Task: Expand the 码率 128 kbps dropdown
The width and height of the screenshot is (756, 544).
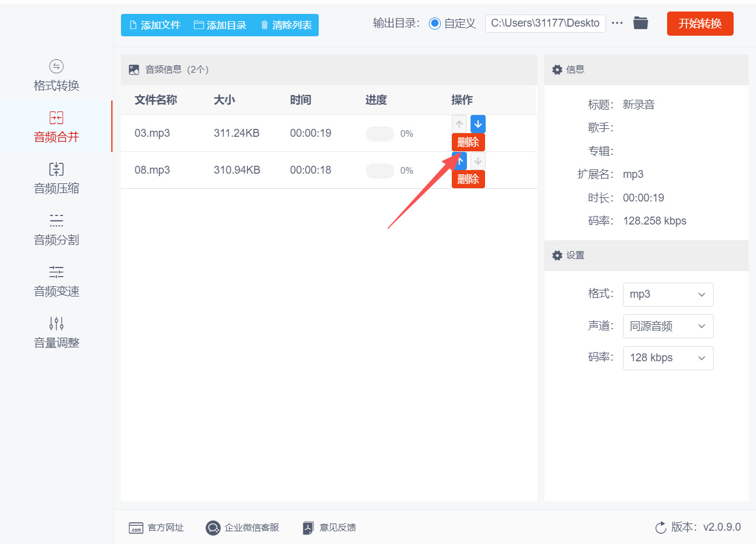Action: click(668, 358)
